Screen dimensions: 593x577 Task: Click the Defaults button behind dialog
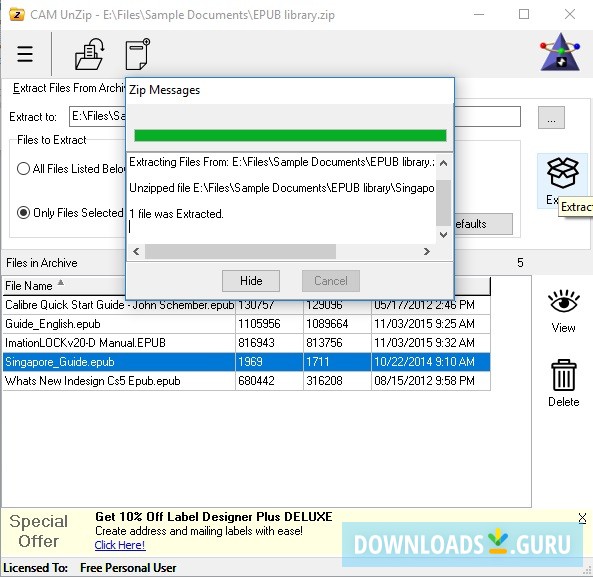click(x=483, y=224)
